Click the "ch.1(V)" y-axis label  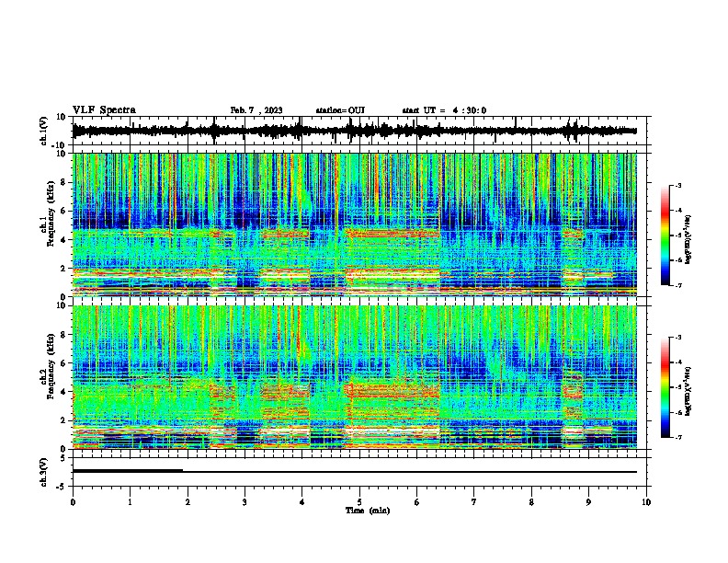pos(44,131)
